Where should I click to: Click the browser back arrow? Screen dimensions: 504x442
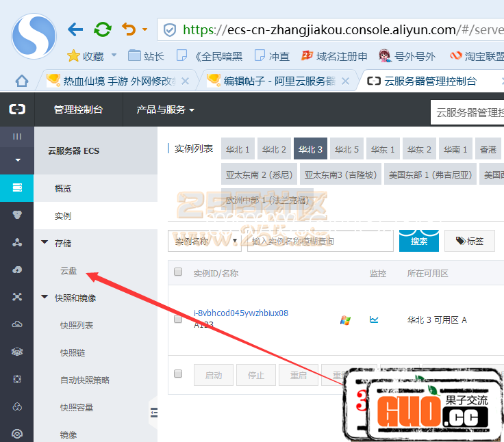75,29
